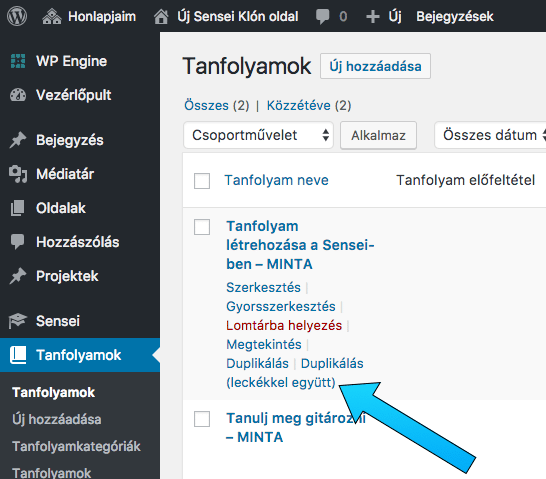Image resolution: width=546 pixels, height=479 pixels.
Task: Open the Csoportművelet bulk actions dropdown
Action: [258, 135]
